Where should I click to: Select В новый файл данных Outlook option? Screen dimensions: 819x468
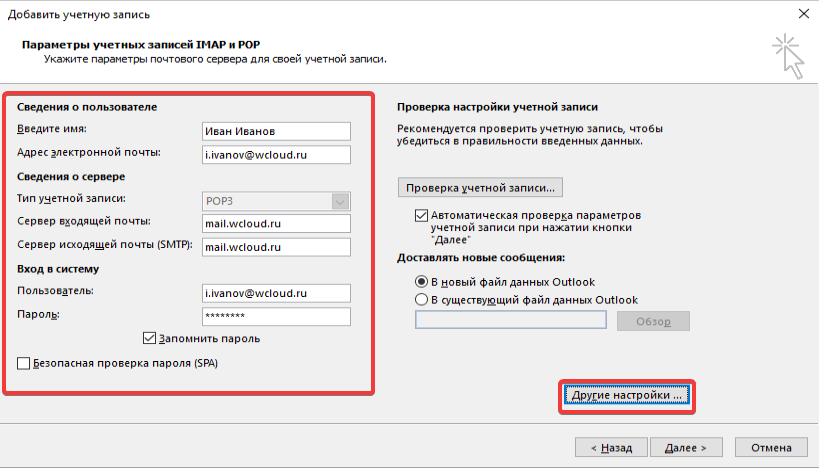[421, 282]
